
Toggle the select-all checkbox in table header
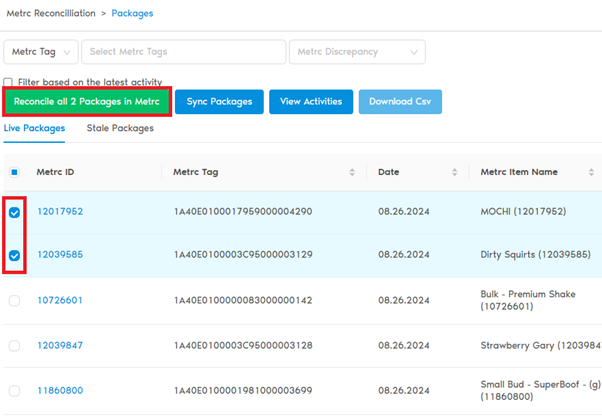pyautogui.click(x=15, y=172)
